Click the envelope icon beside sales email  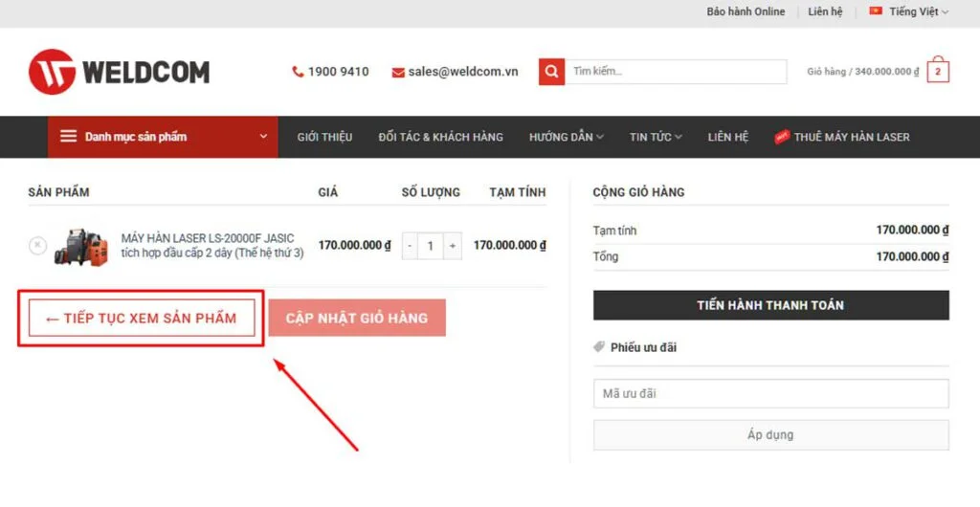(397, 73)
